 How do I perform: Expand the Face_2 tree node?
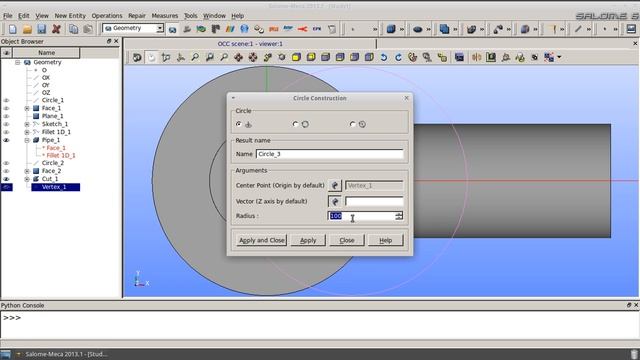point(27,171)
